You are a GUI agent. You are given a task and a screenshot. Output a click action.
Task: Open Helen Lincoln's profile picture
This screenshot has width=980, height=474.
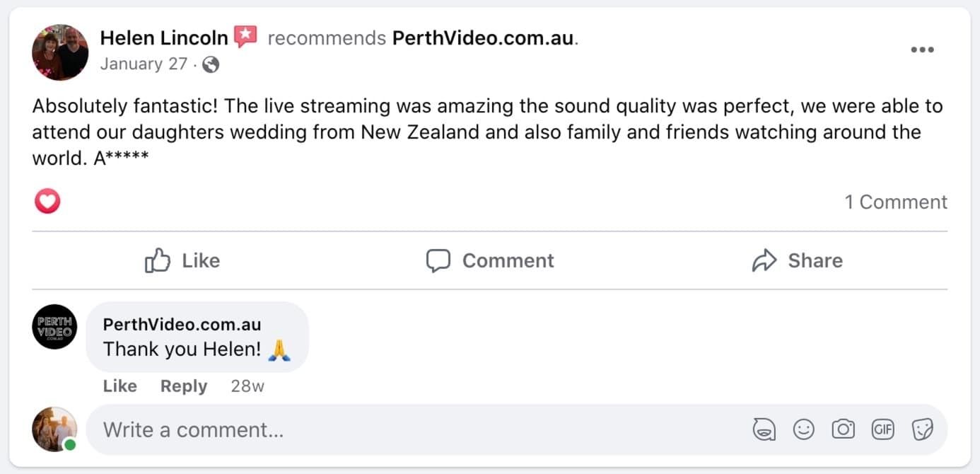click(x=60, y=52)
